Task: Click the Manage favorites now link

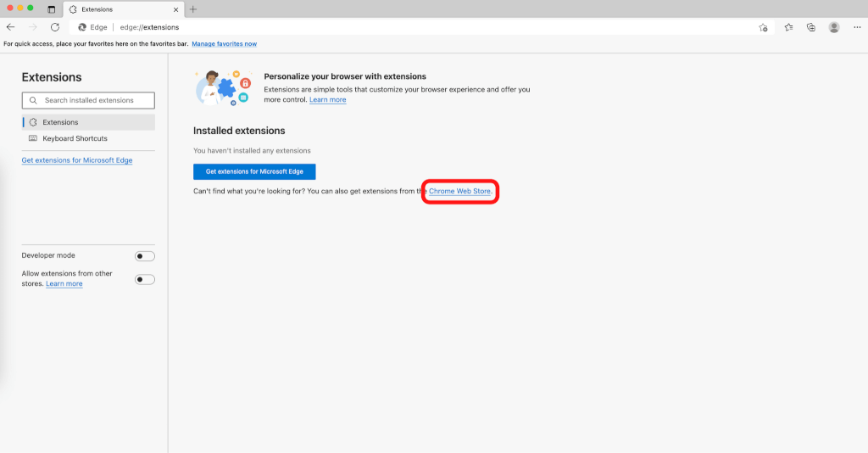Action: point(224,44)
